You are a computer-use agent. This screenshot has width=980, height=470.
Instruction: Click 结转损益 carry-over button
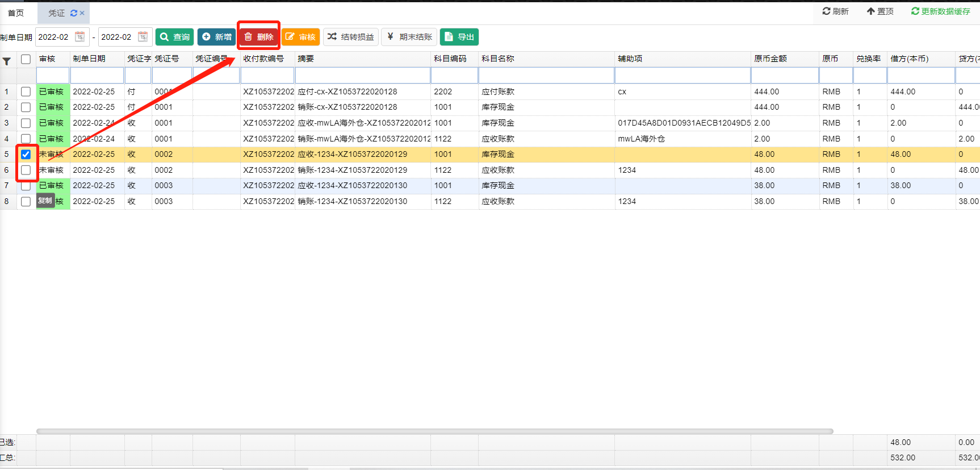click(x=351, y=37)
